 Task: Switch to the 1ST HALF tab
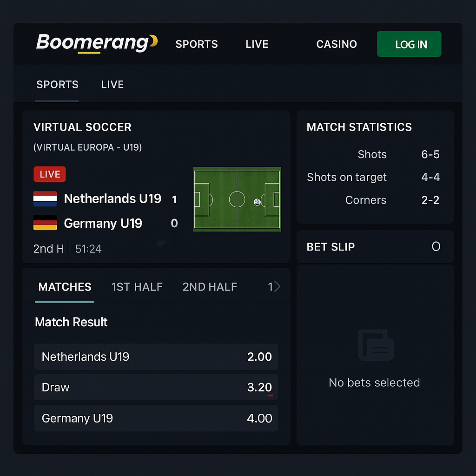pyautogui.click(x=137, y=287)
